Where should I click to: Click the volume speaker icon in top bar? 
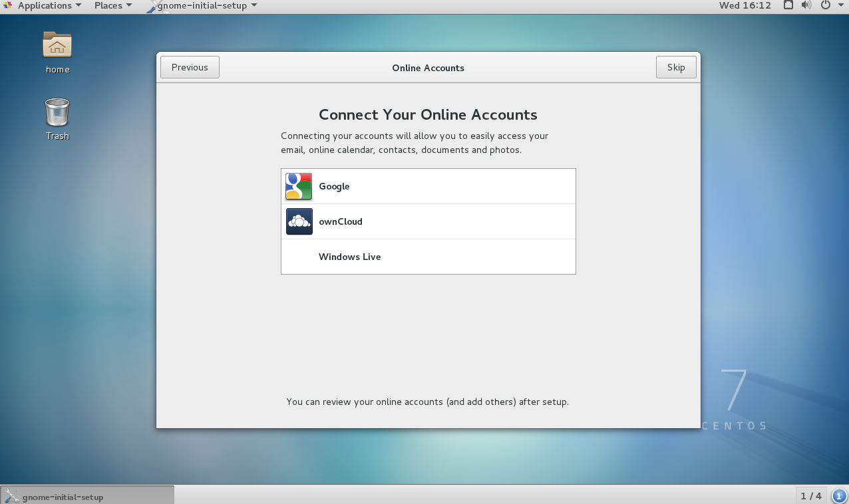coord(806,5)
